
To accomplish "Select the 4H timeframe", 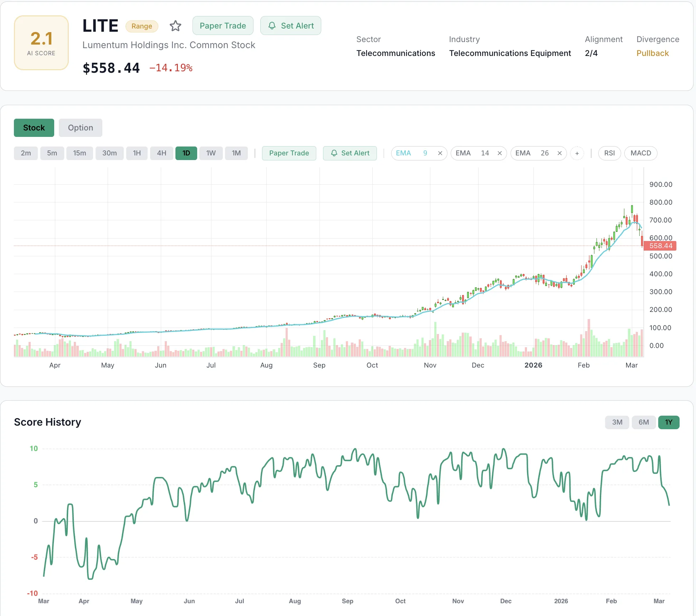I will point(162,153).
